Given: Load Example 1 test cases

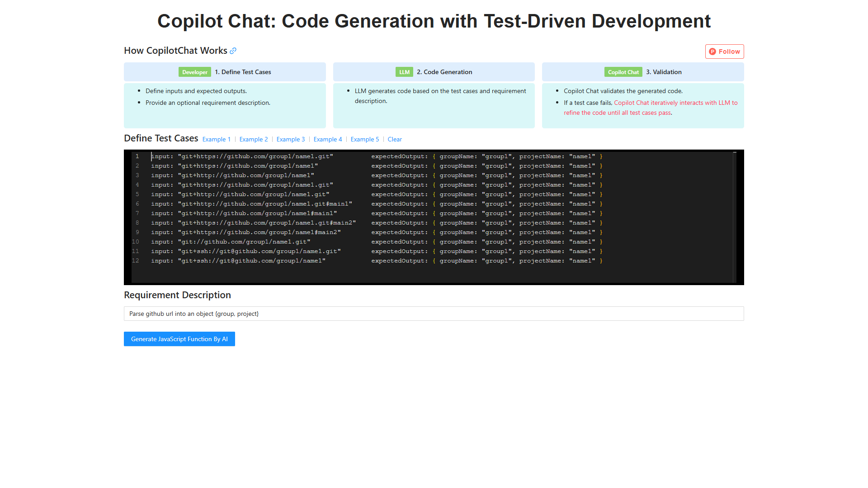Looking at the screenshot, I should 217,139.
